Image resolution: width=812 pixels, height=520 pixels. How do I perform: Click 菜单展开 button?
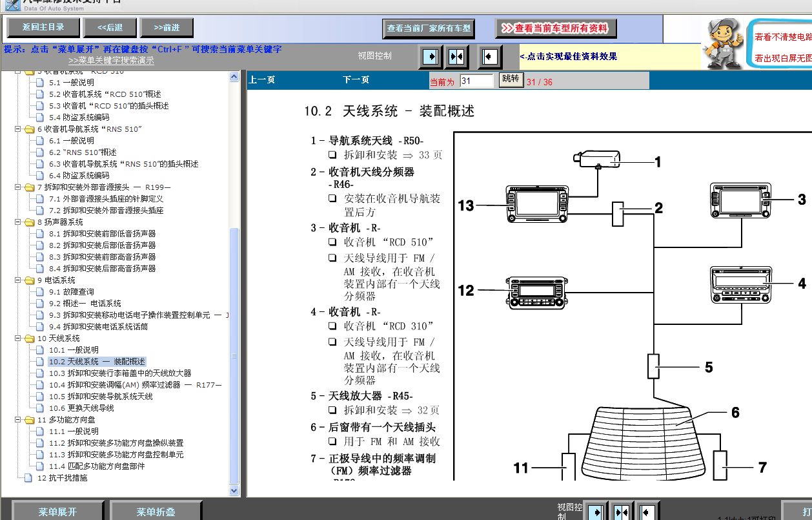[57, 512]
